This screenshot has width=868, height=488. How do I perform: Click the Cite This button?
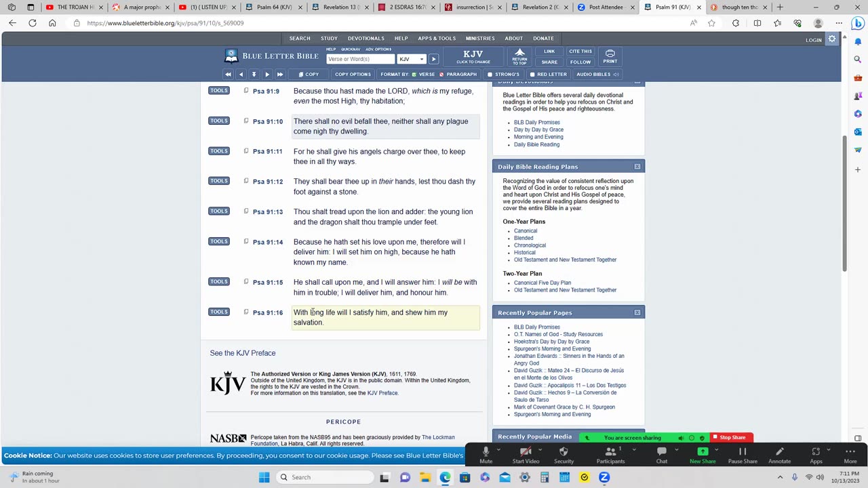click(x=580, y=52)
